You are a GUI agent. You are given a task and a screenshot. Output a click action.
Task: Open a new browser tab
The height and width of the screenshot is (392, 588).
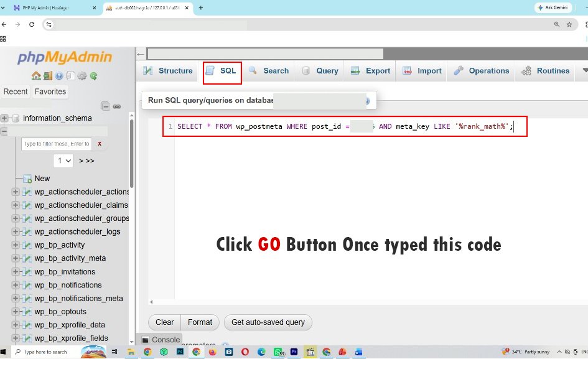(201, 7)
